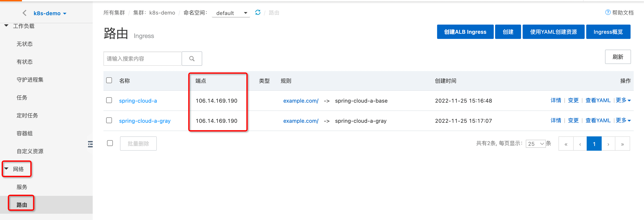Viewport: 644px width, 220px height.
Task: Click spring-cloud-a-gray endpoint 106.14.169.190
Action: click(x=217, y=121)
